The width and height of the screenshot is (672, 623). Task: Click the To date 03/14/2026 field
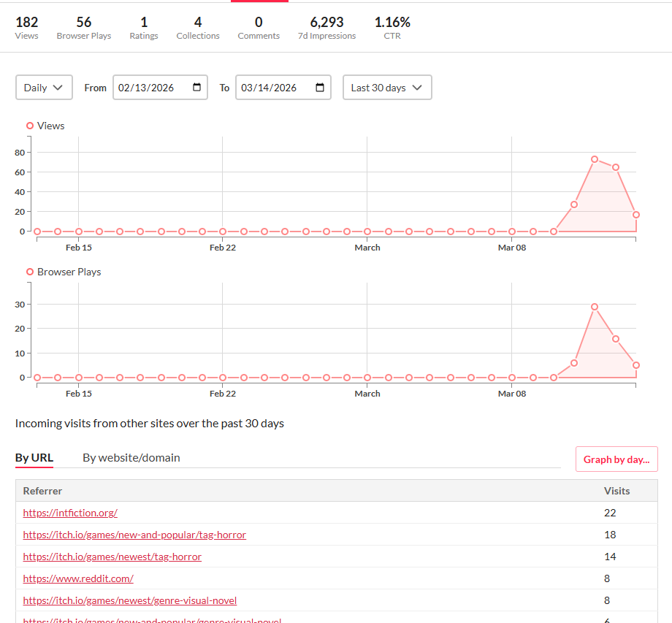(x=269, y=88)
